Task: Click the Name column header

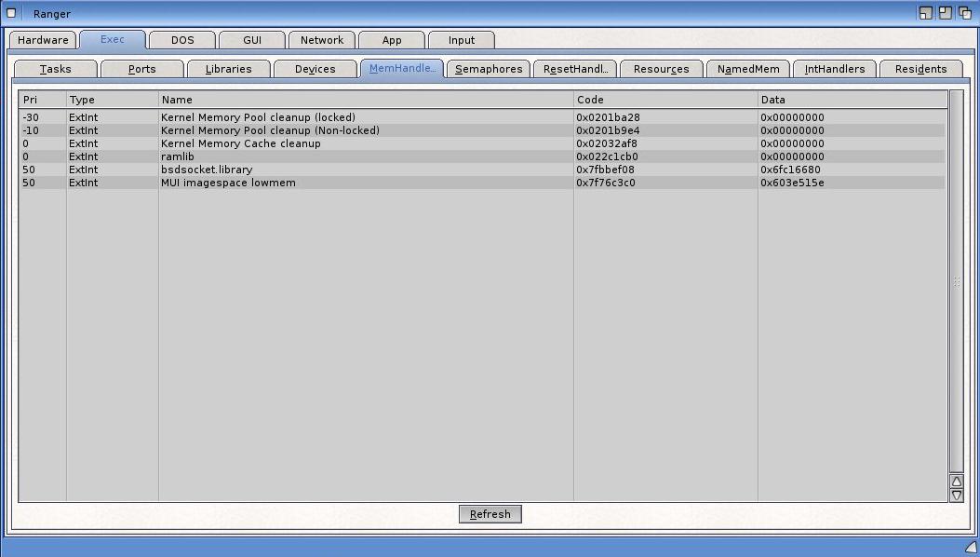Action: click(x=365, y=100)
